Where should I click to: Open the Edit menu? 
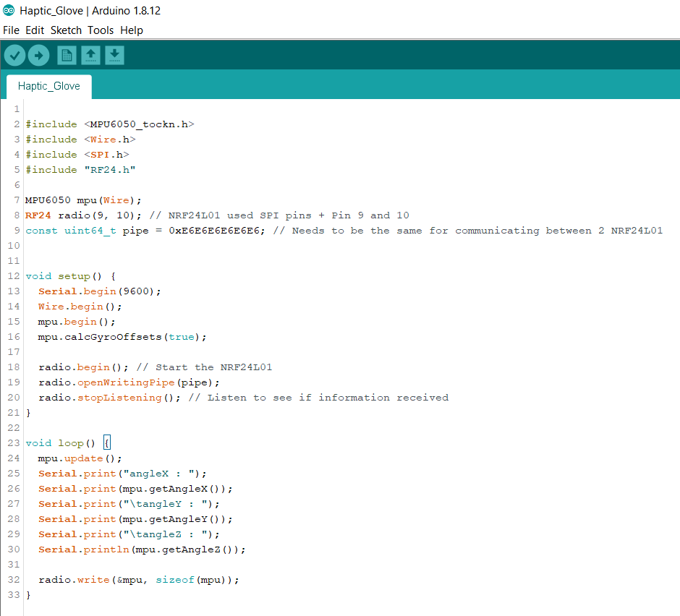click(35, 30)
